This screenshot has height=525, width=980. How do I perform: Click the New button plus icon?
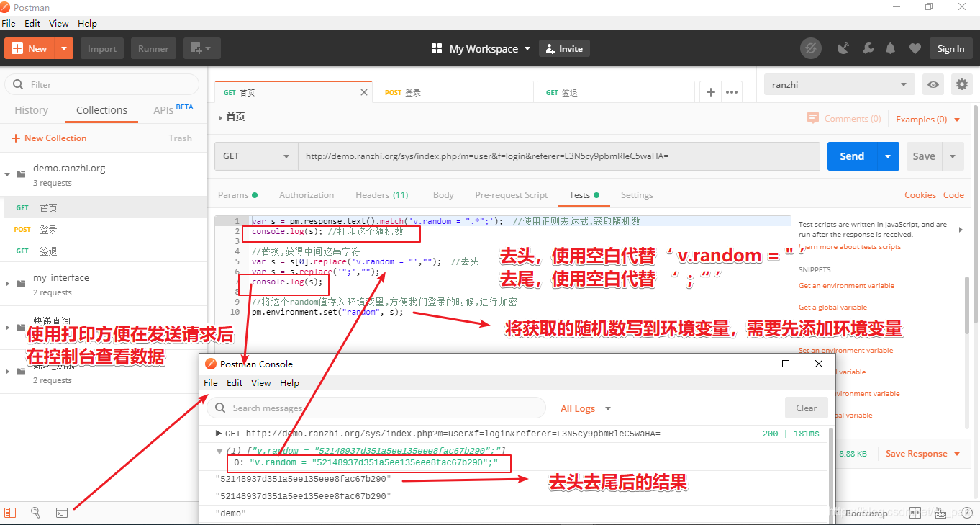pos(17,49)
